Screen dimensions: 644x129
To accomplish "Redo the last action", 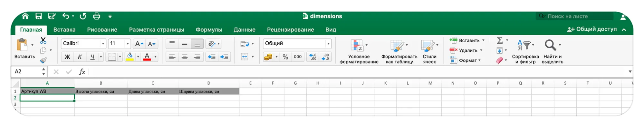I will coord(83,16).
